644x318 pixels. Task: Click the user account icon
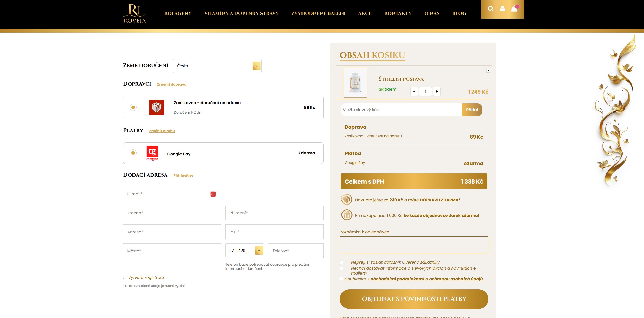tap(502, 9)
